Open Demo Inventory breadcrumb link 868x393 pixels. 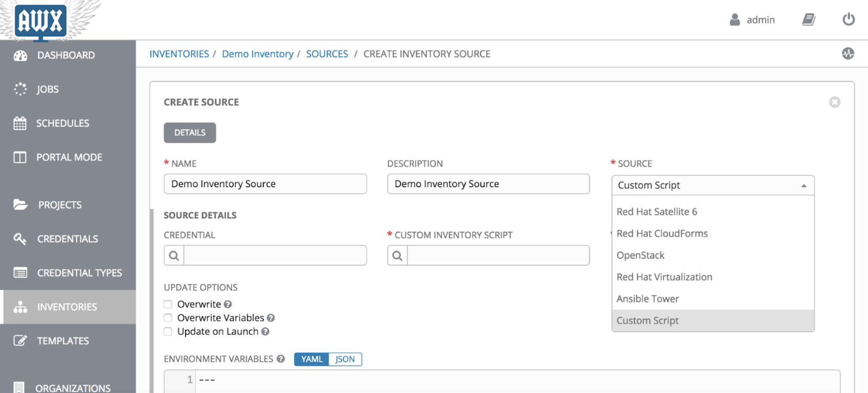[x=258, y=54]
